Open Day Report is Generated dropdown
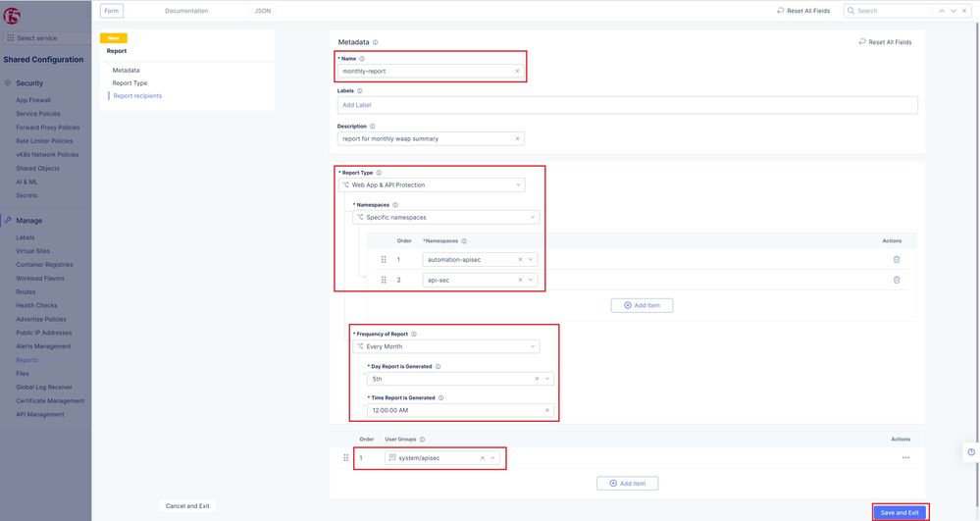Screen dimensions: 980x521 pos(546,379)
